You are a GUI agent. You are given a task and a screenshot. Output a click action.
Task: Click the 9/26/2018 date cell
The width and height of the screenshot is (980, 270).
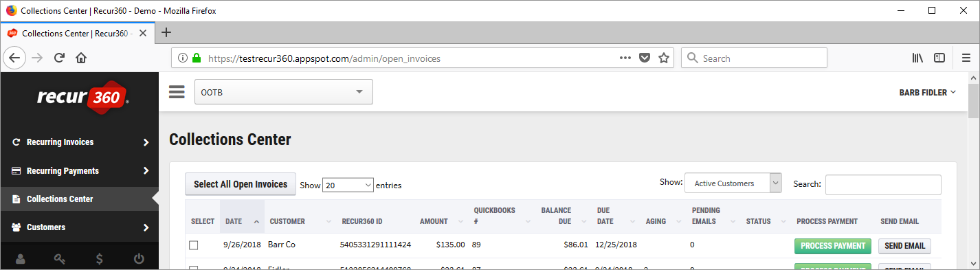pos(242,245)
